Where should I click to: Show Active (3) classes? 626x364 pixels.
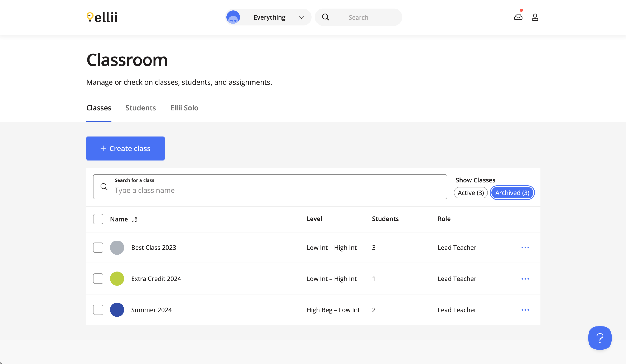tap(471, 193)
